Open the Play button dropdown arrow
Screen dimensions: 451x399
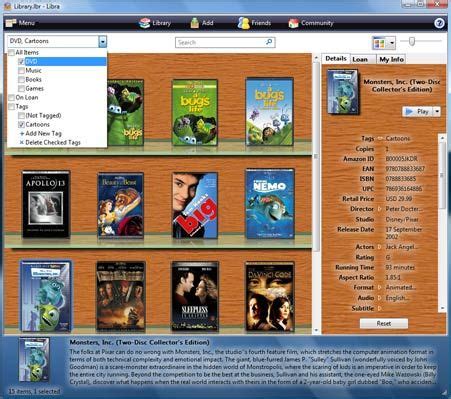click(x=437, y=112)
